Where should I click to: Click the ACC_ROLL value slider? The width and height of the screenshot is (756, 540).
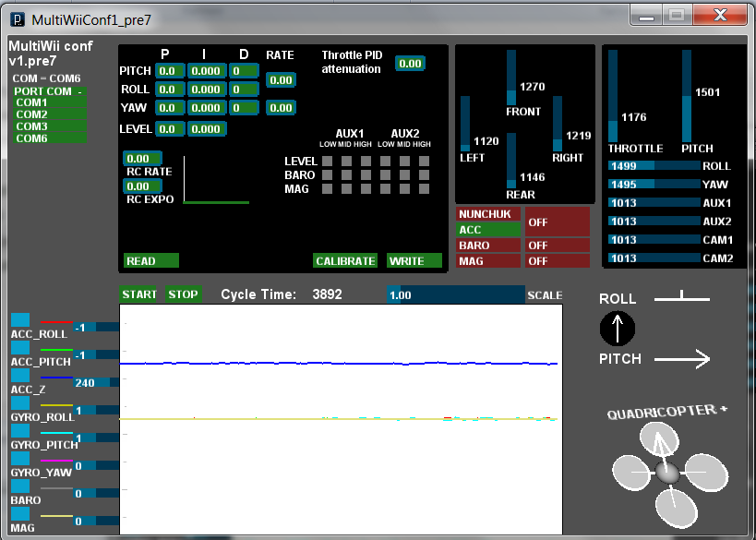tap(96, 328)
